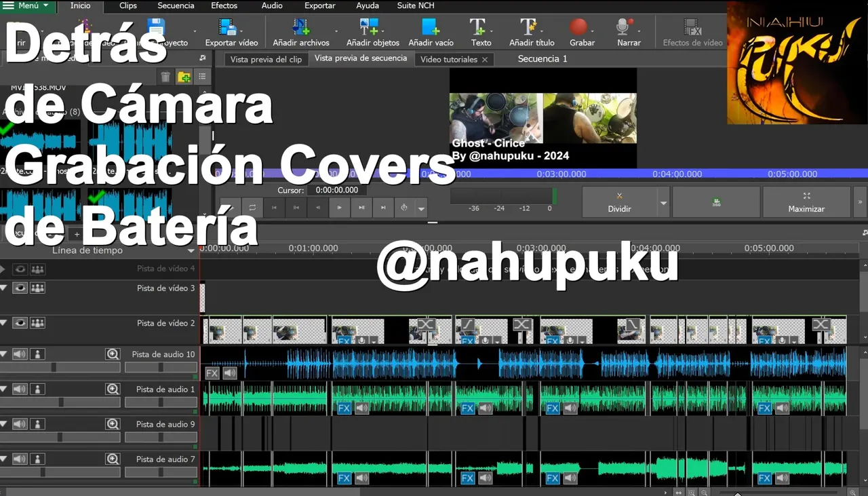The image size is (868, 496).
Task: Click the timeline ruler at 0:01:00.000
Action: pyautogui.click(x=313, y=248)
